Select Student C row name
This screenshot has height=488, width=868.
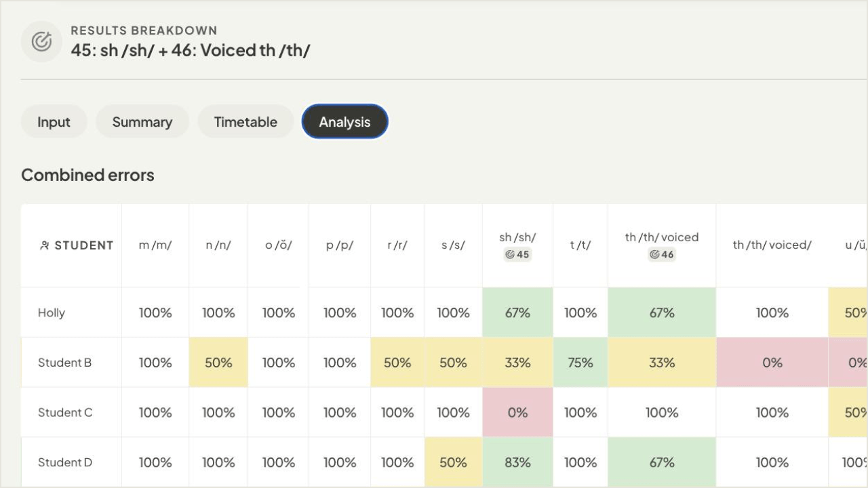[65, 412]
